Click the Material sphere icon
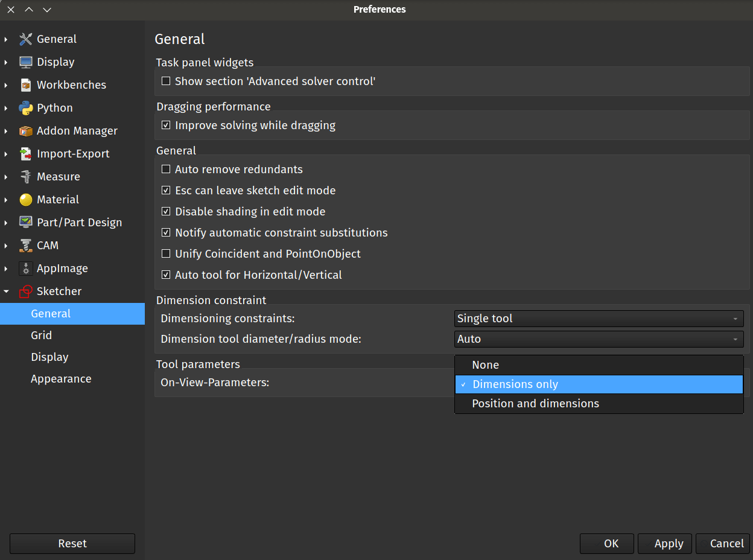753x560 pixels. (25, 200)
